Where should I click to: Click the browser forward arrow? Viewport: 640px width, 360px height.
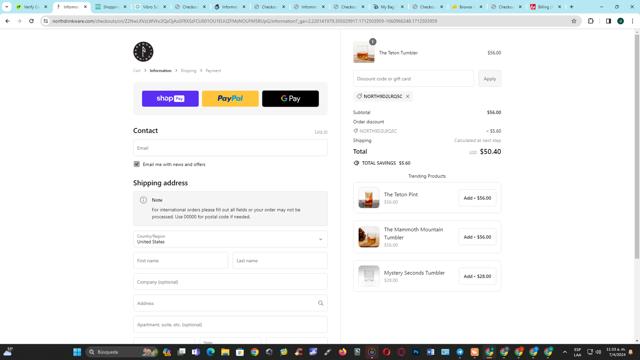19,21
